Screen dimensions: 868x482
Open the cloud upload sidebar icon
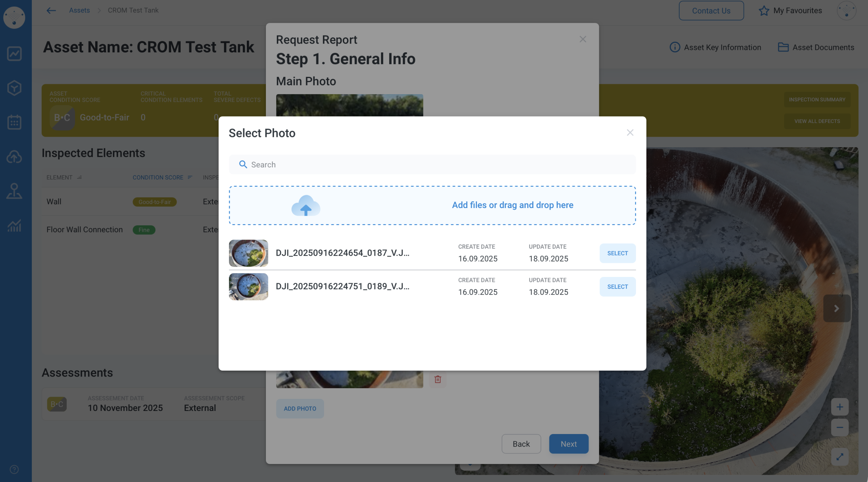14,157
